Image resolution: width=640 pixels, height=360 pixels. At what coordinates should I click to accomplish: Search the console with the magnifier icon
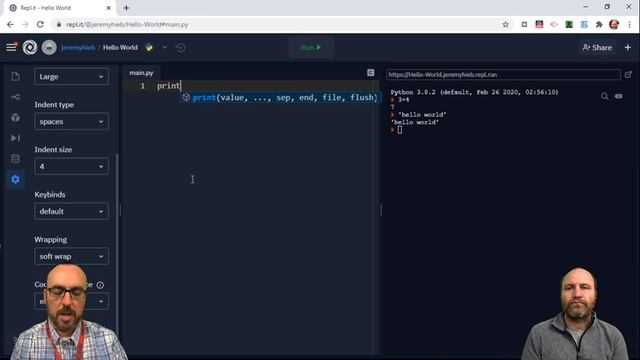(x=604, y=96)
